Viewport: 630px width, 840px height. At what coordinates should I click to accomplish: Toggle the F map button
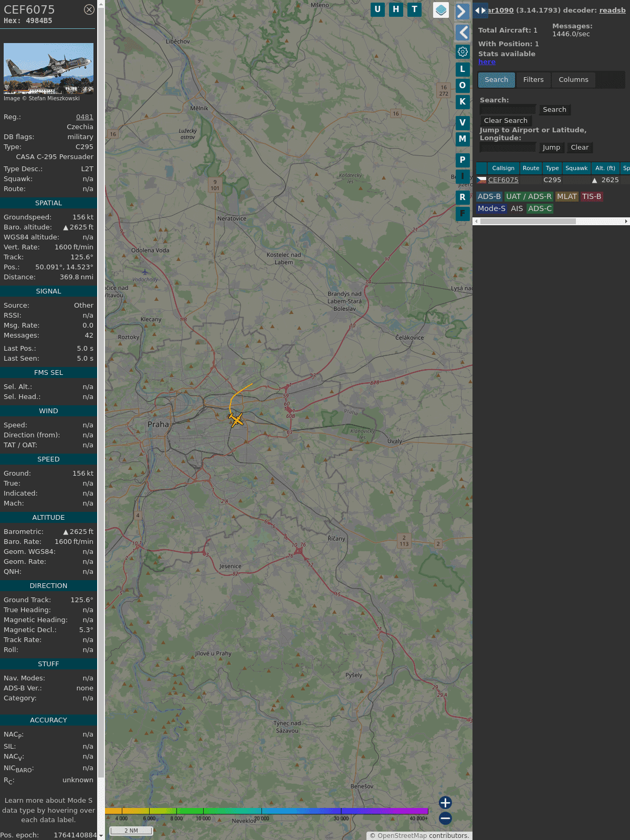(x=463, y=213)
